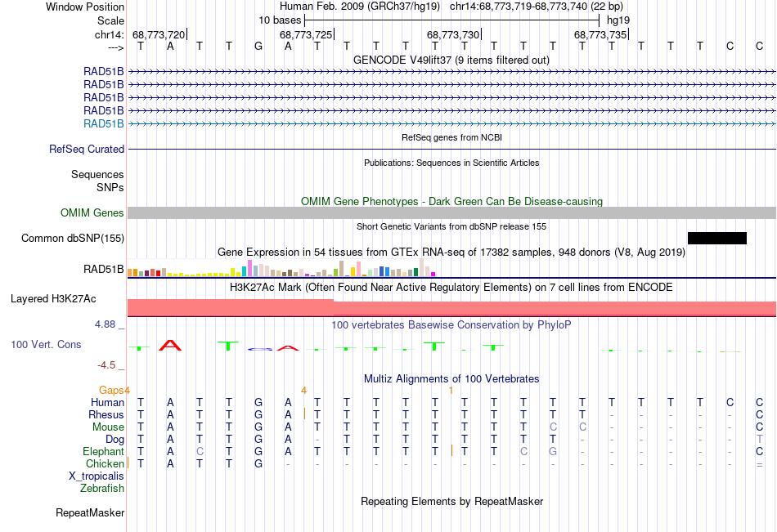This screenshot has width=777, height=532.
Task: Select the Human alignment row label
Action: click(107, 403)
